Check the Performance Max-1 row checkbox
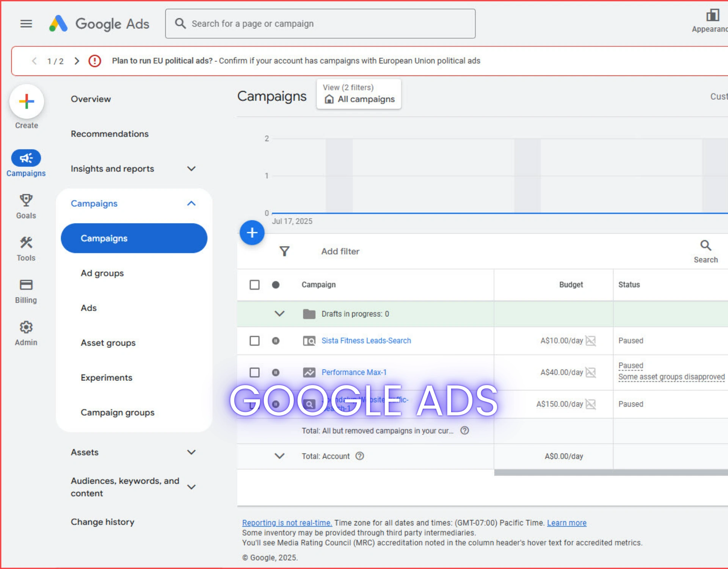The height and width of the screenshot is (569, 728). (254, 372)
